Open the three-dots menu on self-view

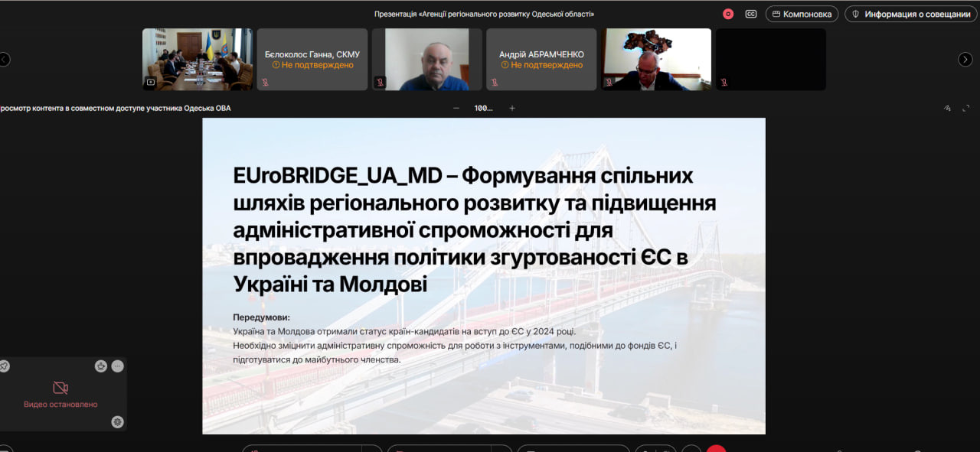117,366
